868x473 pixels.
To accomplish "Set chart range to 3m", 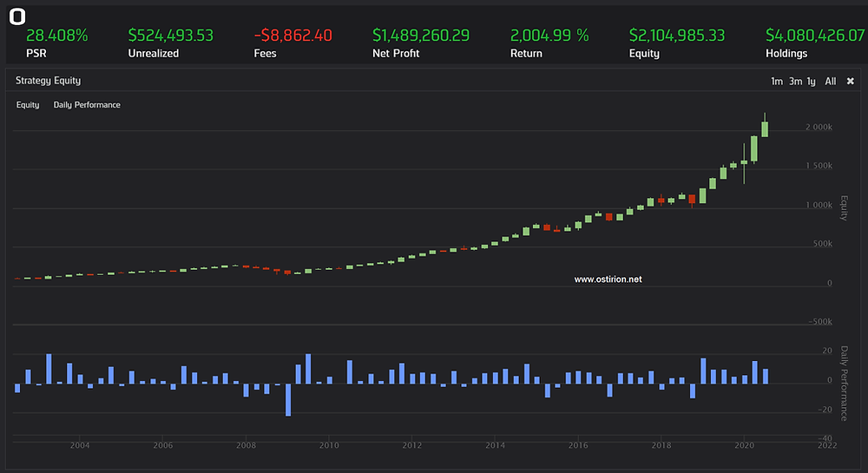I will (795, 82).
